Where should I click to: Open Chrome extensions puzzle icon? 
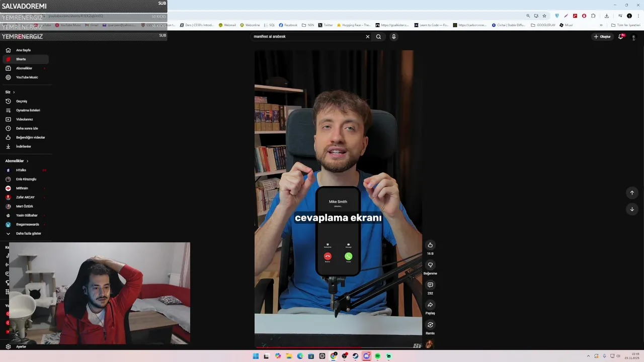[593, 16]
